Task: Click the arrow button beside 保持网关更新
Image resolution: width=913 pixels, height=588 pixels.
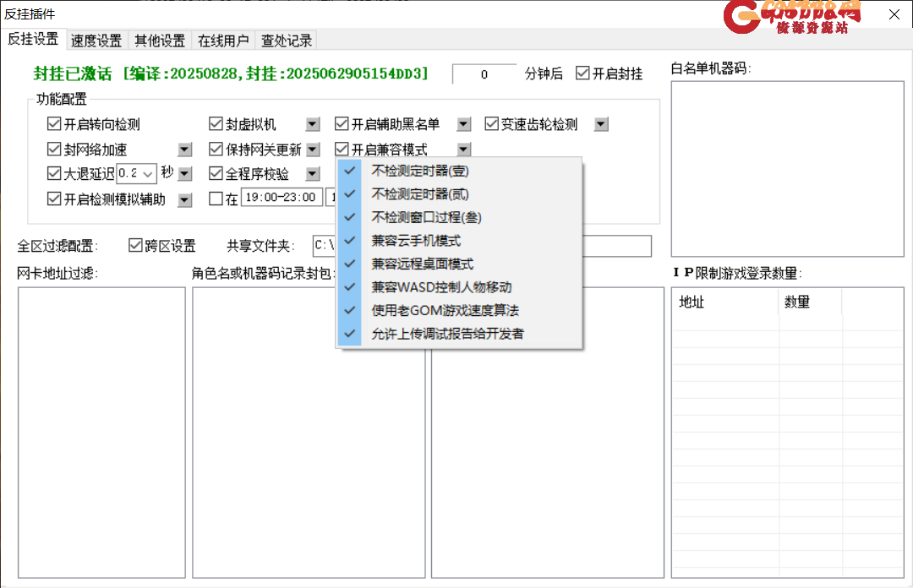Action: tap(313, 150)
